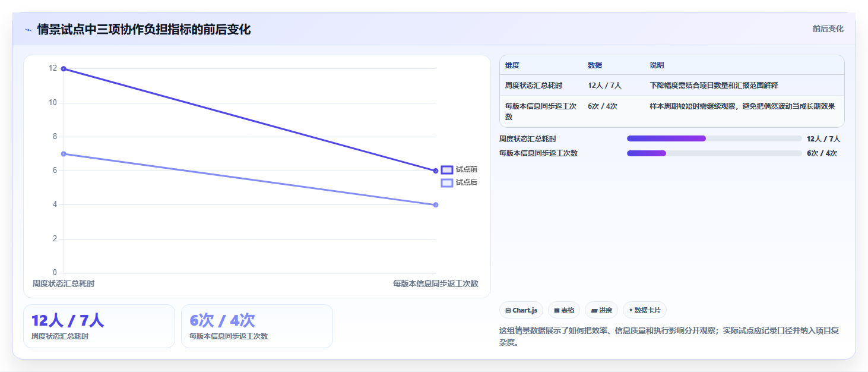
Task: Click the 12人 / 7人 data card
Action: click(99, 326)
